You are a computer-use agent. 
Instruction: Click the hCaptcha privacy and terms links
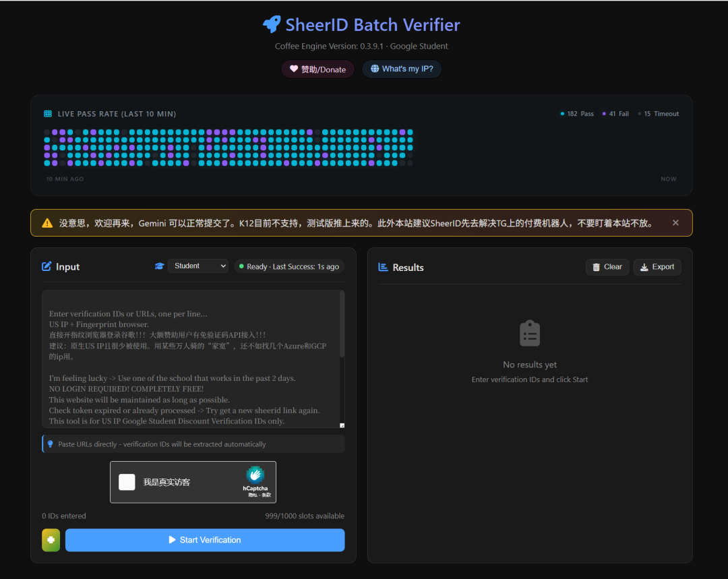coord(260,495)
